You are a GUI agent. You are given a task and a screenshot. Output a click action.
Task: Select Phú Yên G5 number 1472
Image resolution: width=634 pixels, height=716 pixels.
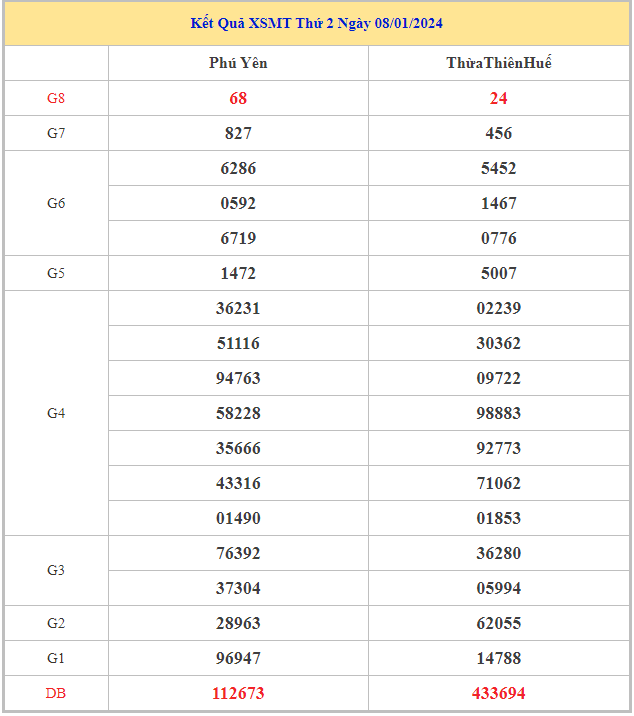[x=238, y=273]
